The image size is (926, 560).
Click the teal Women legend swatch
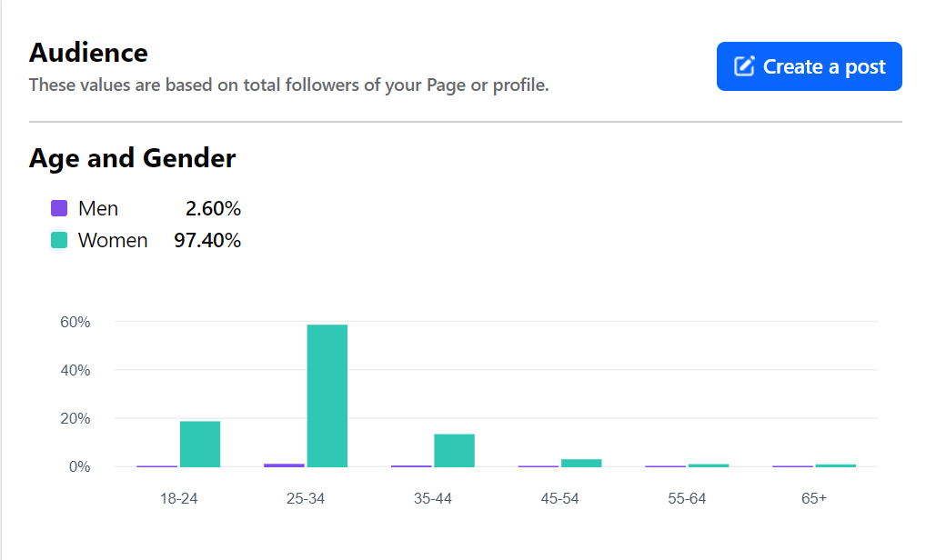tap(59, 241)
